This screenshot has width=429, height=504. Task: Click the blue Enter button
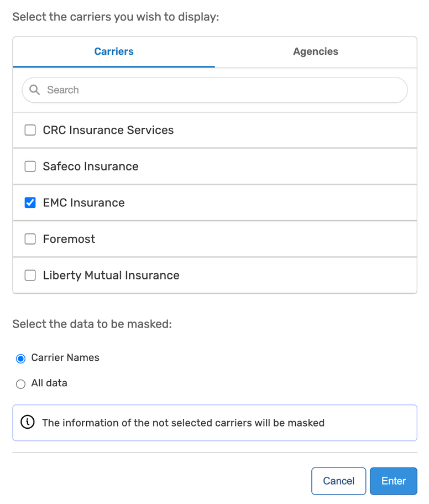pyautogui.click(x=393, y=481)
